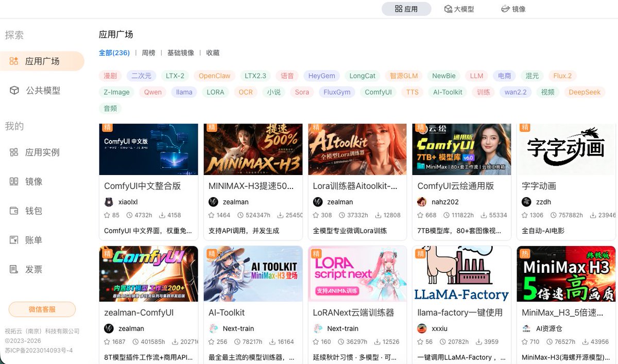The image size is (618, 364).
Task: Select the OpenClaw tag
Action: [x=215, y=76]
